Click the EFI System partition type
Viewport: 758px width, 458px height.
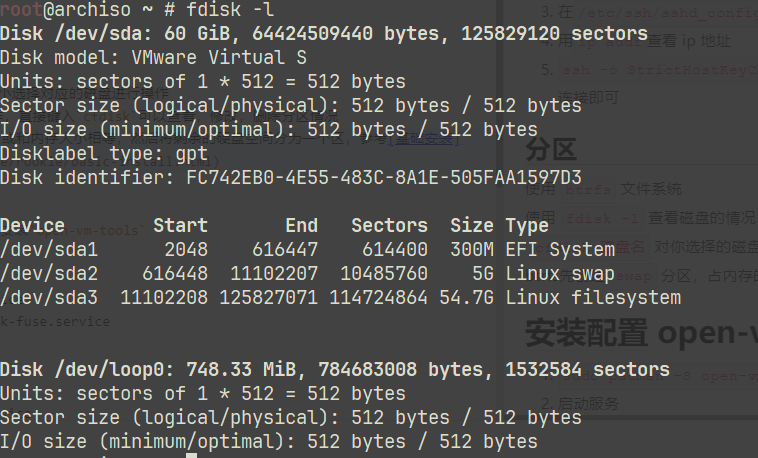(x=560, y=250)
